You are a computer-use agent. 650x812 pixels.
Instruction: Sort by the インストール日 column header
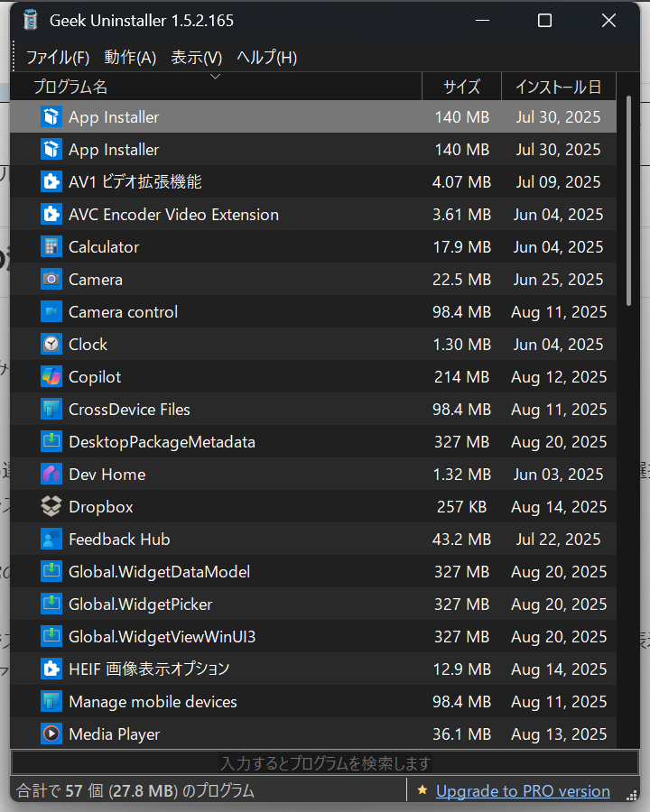559,87
